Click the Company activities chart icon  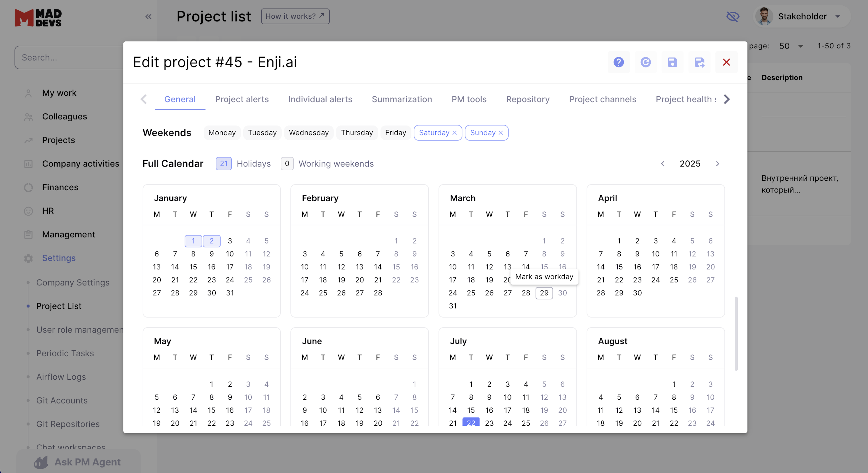28,164
